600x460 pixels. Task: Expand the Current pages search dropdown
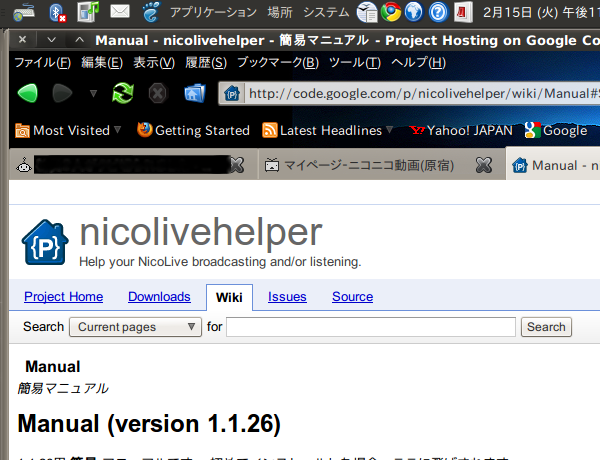pyautogui.click(x=135, y=327)
